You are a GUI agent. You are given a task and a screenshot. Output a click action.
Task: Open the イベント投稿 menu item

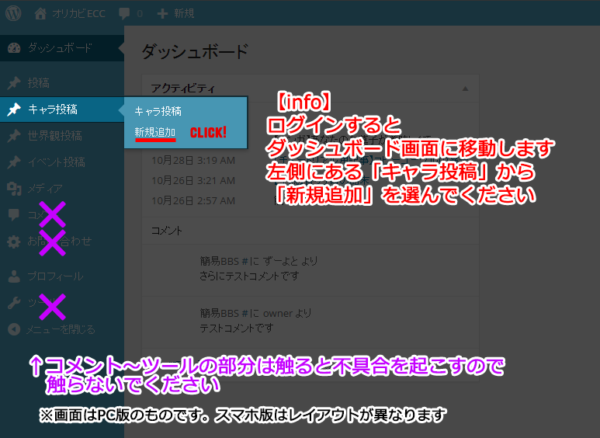click(x=62, y=162)
